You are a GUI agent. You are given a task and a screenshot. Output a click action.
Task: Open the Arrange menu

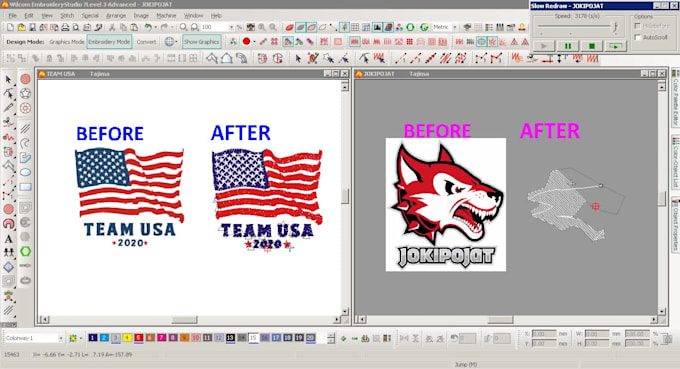(x=116, y=16)
